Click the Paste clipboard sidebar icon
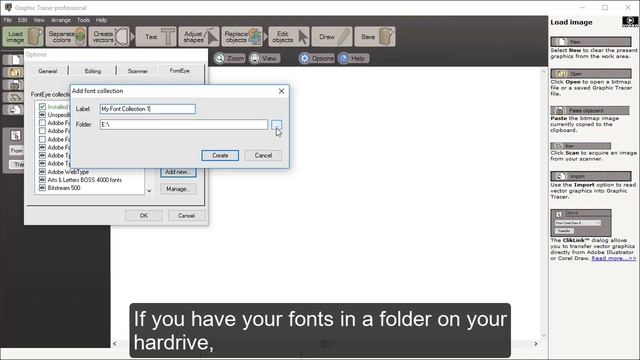Image resolution: width=640 pixels, height=360 pixels. (x=13, y=85)
